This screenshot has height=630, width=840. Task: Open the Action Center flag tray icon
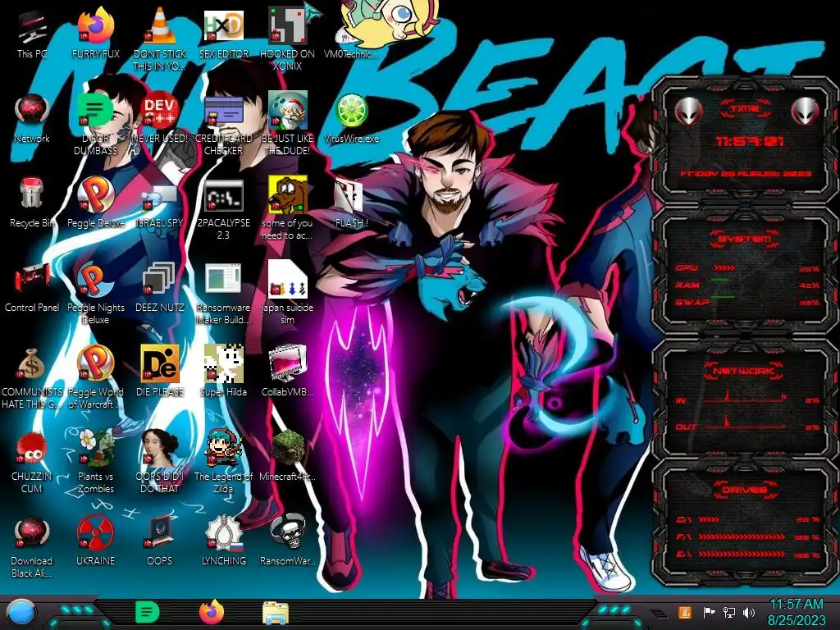point(710,612)
